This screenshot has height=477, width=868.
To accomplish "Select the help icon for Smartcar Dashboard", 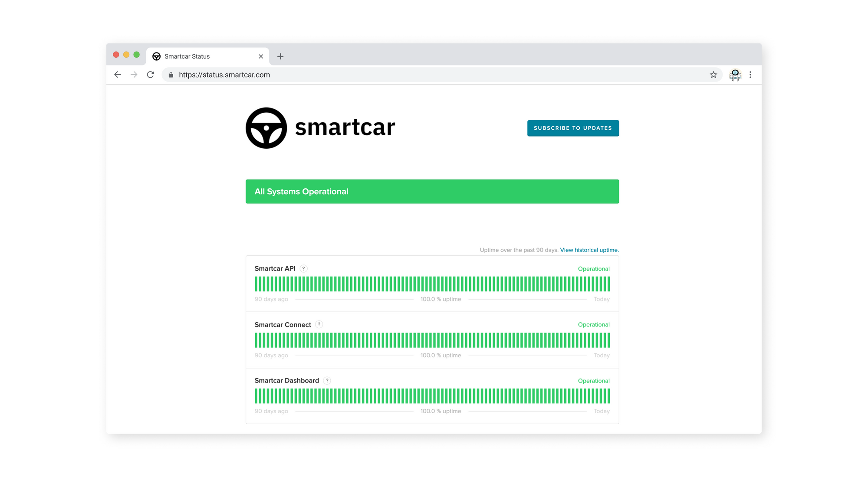I will point(327,380).
